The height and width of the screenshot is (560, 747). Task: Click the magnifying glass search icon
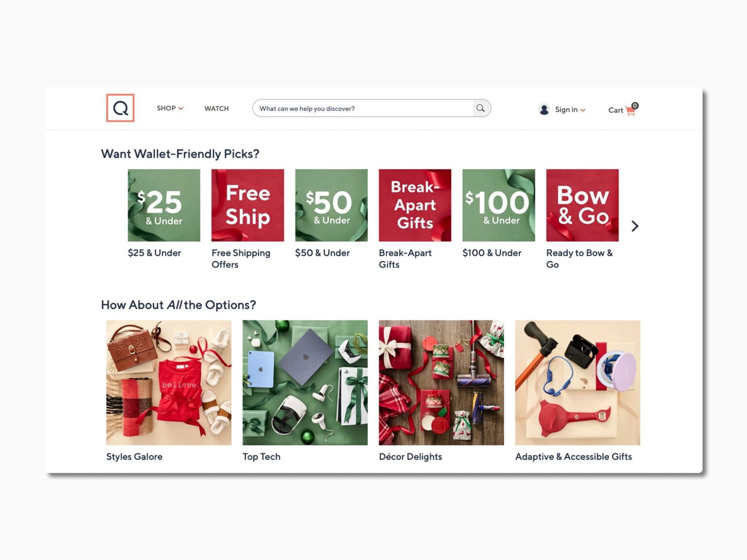(x=480, y=108)
